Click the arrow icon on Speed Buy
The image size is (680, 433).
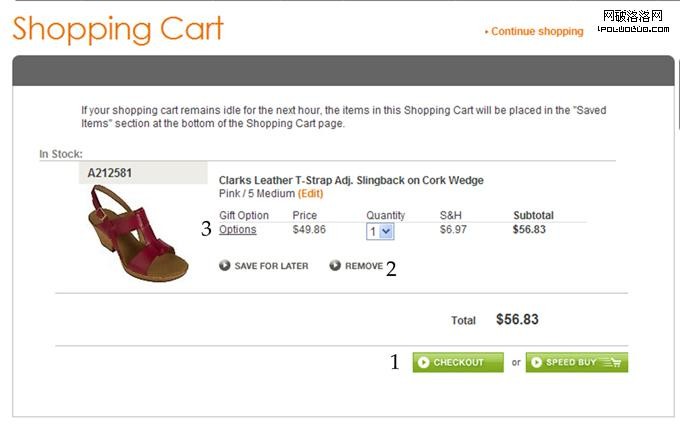[536, 362]
